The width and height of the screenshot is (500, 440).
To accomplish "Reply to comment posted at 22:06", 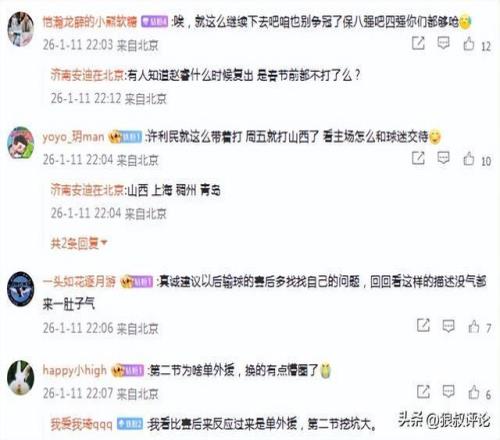I will [448, 326].
